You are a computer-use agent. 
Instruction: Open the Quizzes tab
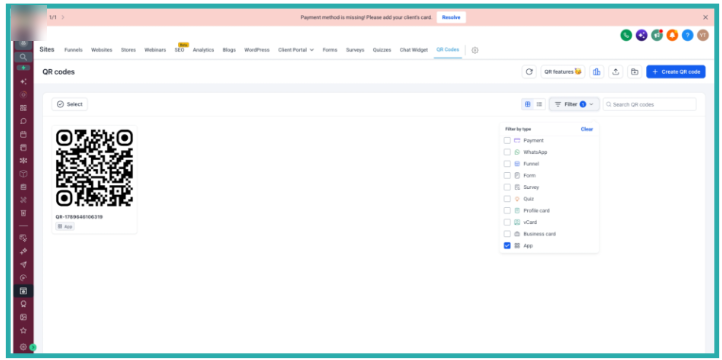(382, 50)
